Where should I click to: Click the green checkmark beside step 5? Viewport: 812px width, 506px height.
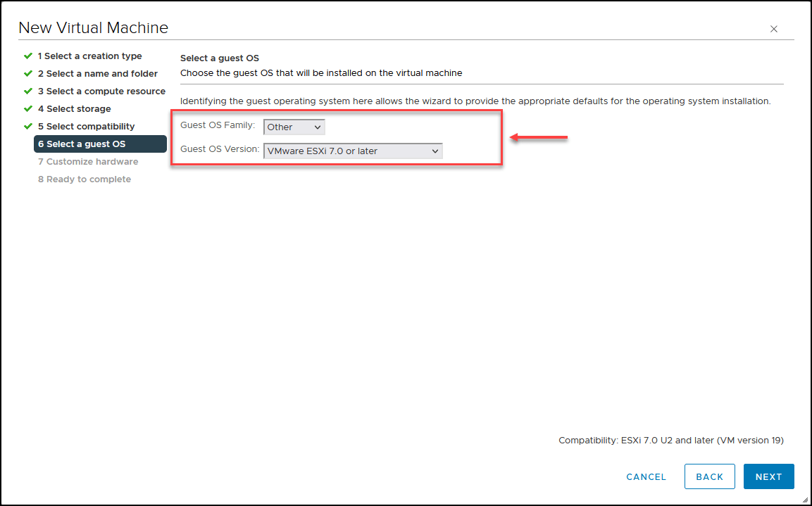[28, 126]
